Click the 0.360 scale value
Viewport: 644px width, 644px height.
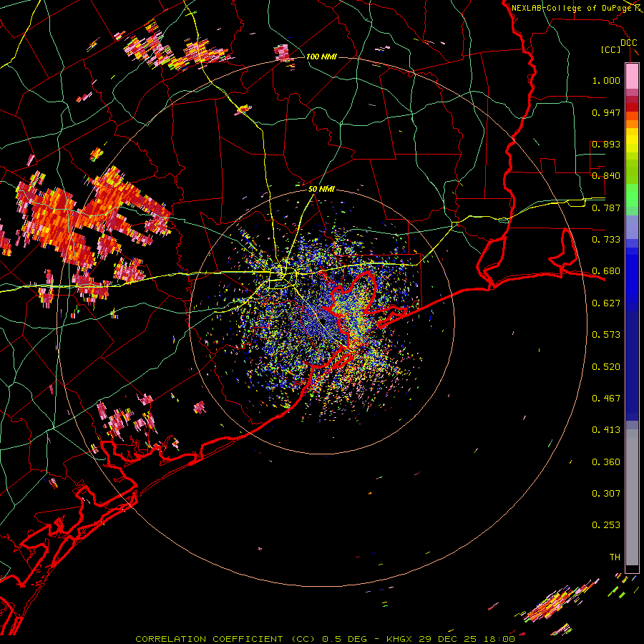tap(606, 462)
